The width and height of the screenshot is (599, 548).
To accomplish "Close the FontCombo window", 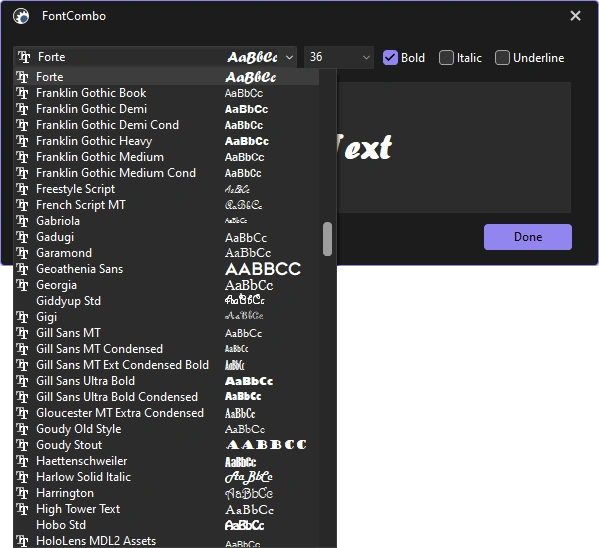I will (x=575, y=16).
